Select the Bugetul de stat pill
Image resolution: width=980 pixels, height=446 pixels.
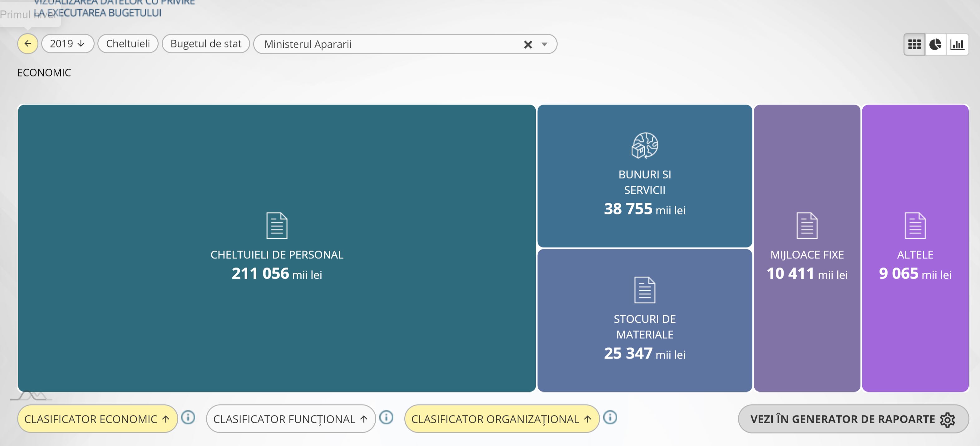click(206, 44)
